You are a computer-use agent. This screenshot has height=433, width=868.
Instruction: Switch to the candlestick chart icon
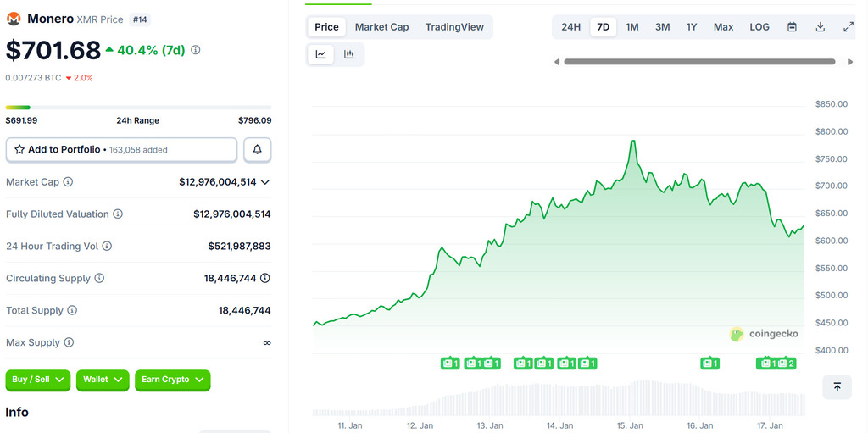click(x=349, y=54)
